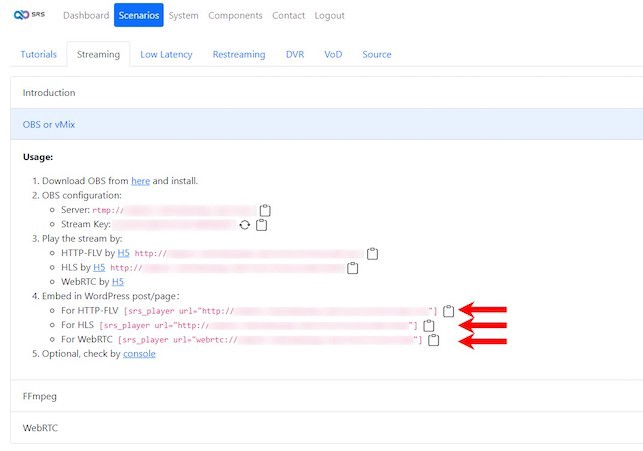Screen dimensions: 643x451
Task: Expand the WebRTC accordion section
Action: (42, 427)
